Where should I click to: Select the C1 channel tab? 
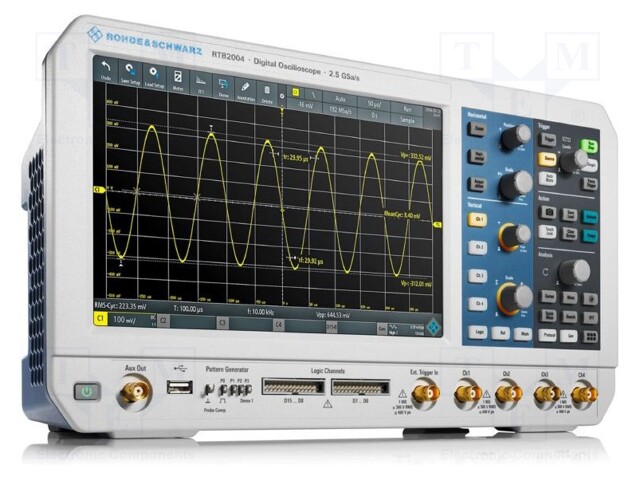click(x=101, y=318)
